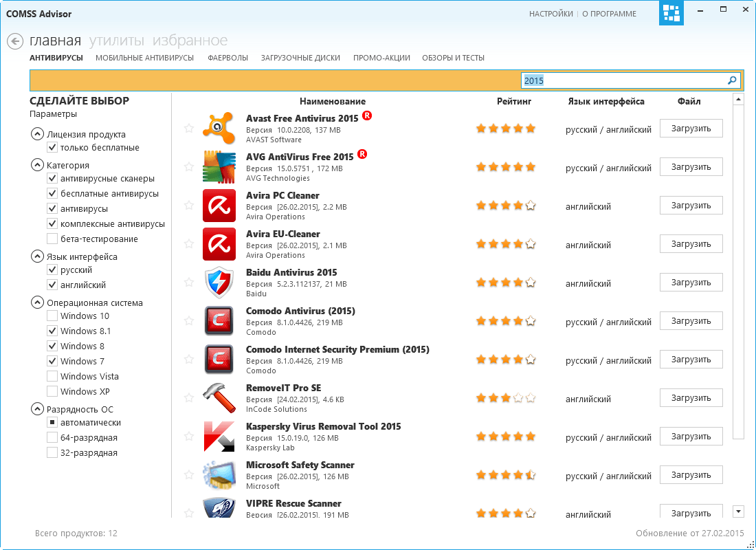The image size is (756, 550).
Task: Toggle 'автоматически' OS bitness checkbox
Action: click(x=52, y=422)
